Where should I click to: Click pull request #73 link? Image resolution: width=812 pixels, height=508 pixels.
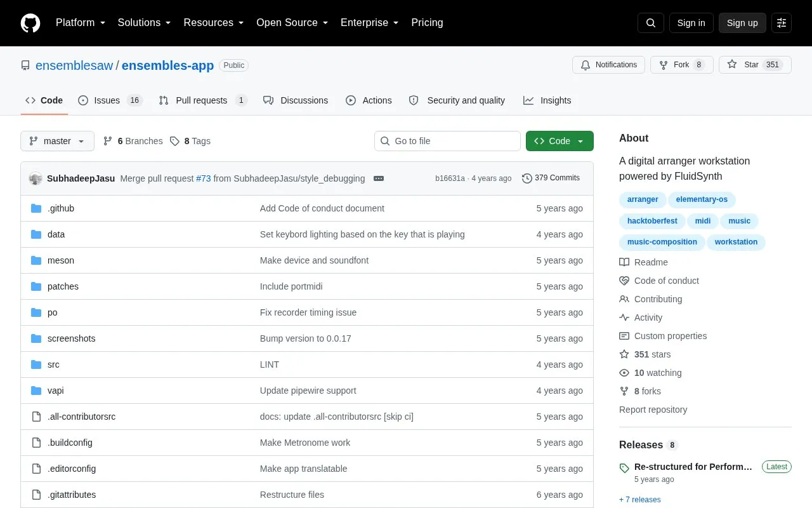point(204,178)
